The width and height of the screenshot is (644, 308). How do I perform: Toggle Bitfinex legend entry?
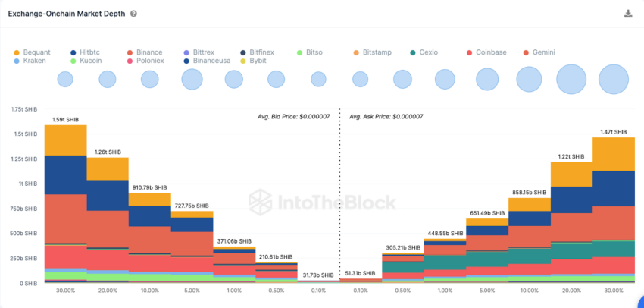point(257,52)
